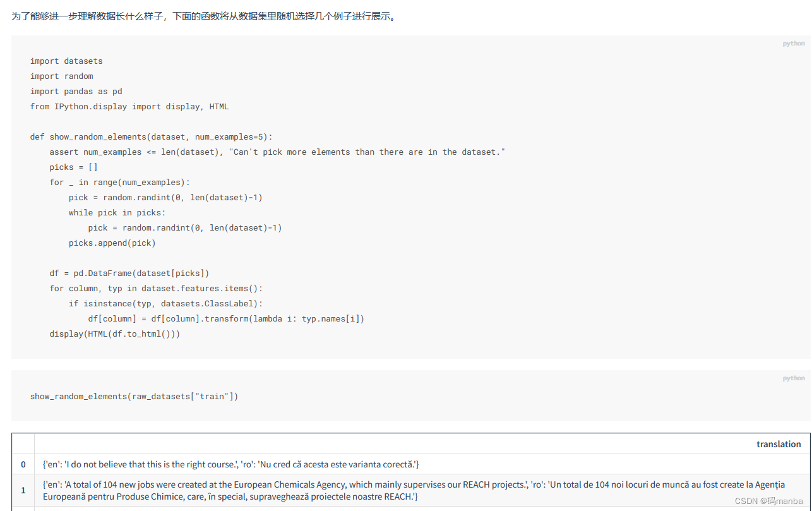Image resolution: width=812 pixels, height=511 pixels.
Task: Click the 'python' label on first code block
Action: (x=794, y=44)
